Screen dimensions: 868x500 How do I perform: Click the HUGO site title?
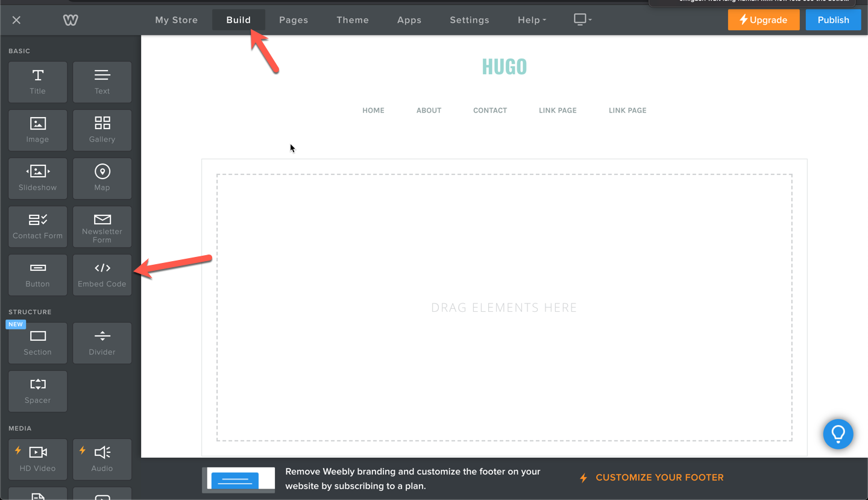(505, 66)
